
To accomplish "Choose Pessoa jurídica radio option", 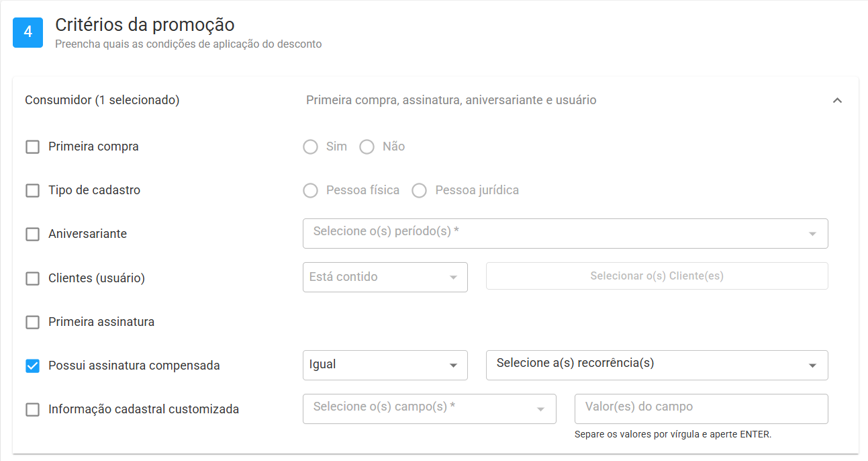I will (420, 191).
